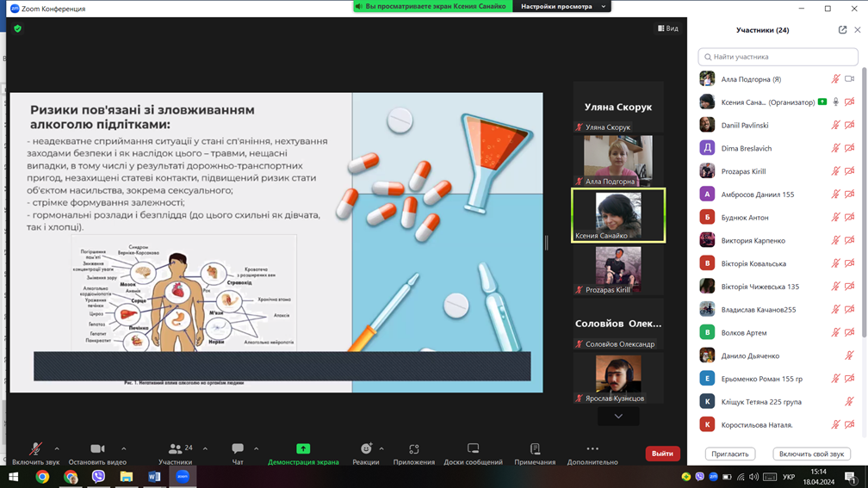Click the Пригласить button
This screenshot has height=488, width=868.
tap(729, 454)
